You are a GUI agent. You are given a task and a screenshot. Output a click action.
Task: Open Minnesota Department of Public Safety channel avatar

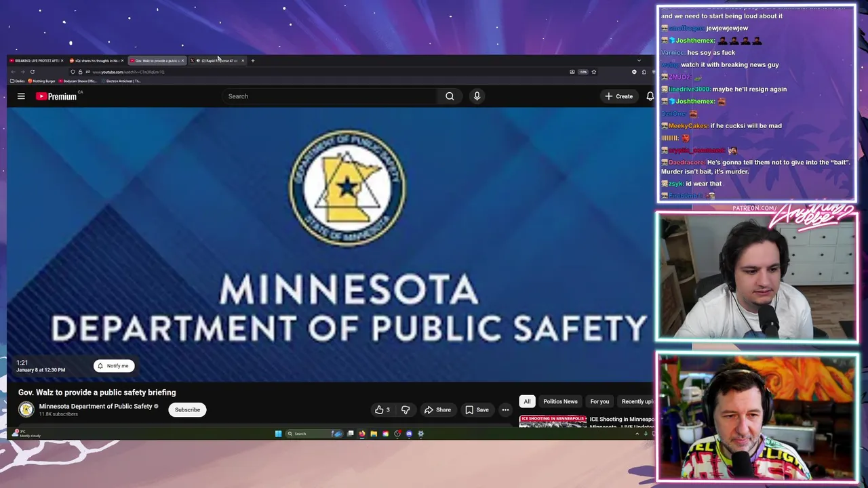pos(26,409)
